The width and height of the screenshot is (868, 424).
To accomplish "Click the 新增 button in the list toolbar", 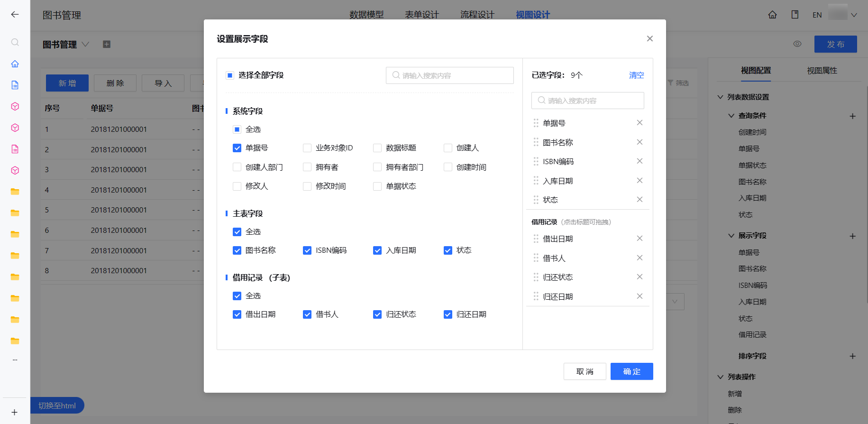I will coord(67,83).
